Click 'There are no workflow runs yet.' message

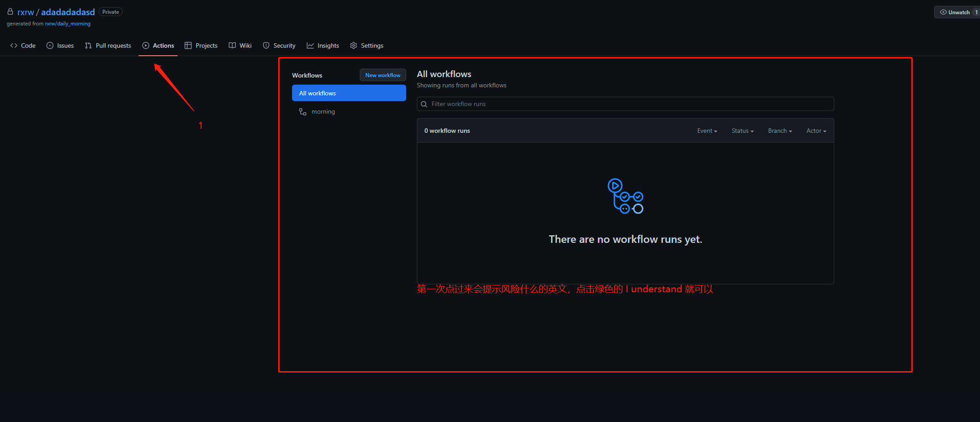click(626, 239)
